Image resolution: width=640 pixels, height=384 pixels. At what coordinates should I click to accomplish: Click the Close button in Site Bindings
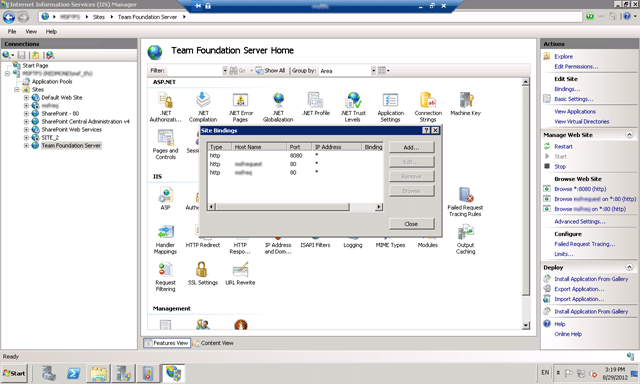411,224
